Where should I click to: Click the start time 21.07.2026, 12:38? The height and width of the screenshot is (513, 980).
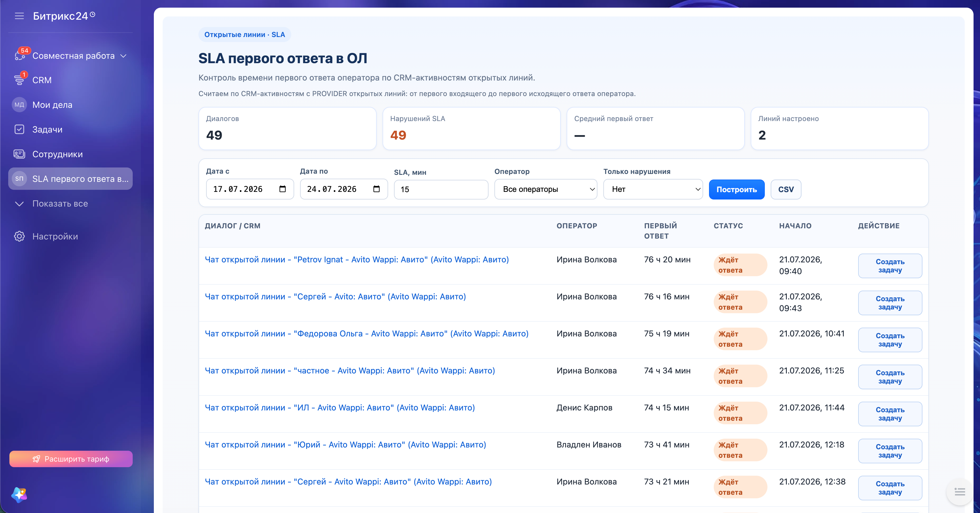point(812,481)
